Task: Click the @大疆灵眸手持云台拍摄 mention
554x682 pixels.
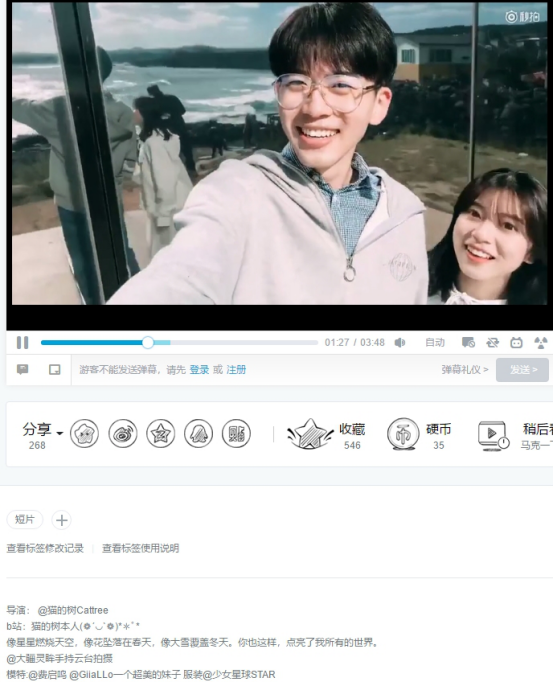Action: (60, 658)
